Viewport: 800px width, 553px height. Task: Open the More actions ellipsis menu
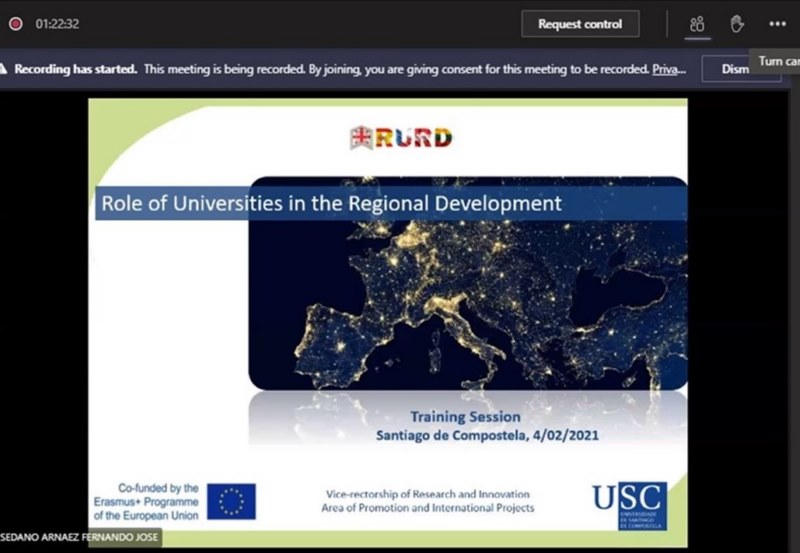click(777, 24)
